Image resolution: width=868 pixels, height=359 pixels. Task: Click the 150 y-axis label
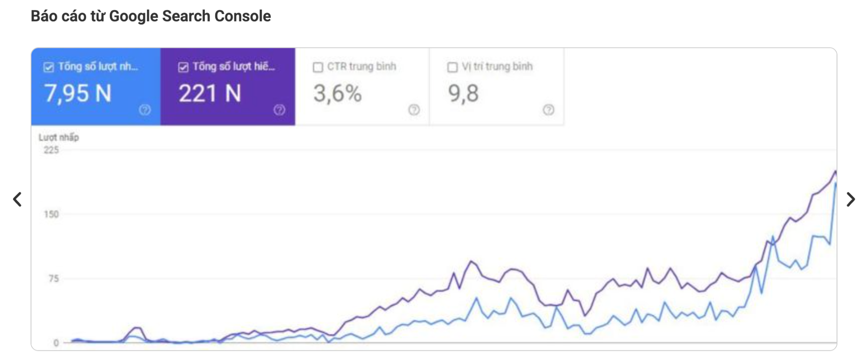pyautogui.click(x=51, y=214)
